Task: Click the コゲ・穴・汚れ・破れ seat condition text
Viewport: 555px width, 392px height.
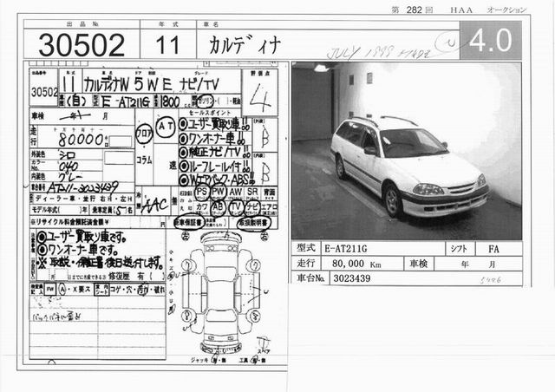Action: 137,290
